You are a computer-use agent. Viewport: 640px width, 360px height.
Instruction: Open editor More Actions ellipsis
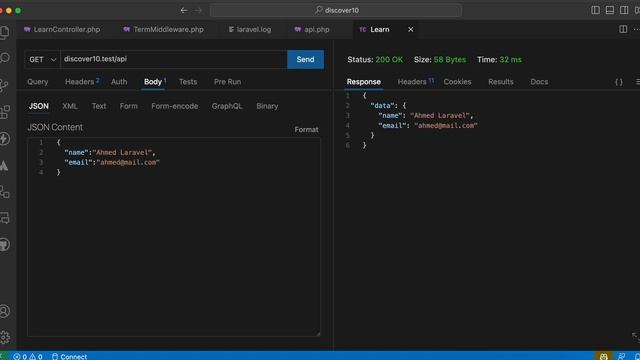636,29
